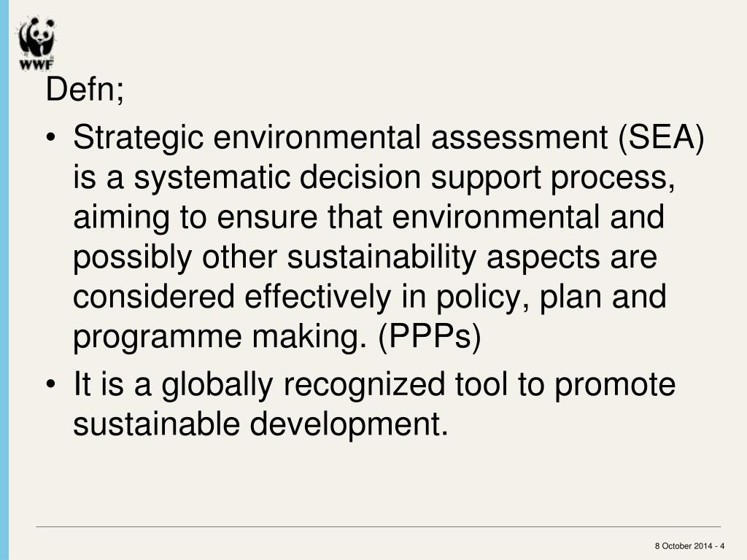Click the second bullet point marker
747x560 pixels.
coord(51,384)
